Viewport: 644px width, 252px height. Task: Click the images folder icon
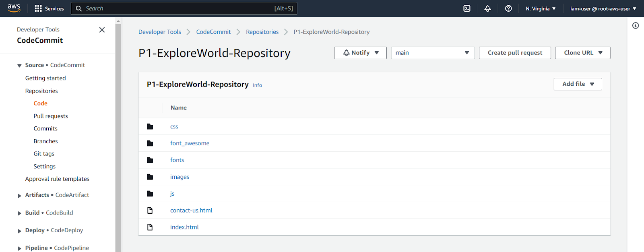150,177
